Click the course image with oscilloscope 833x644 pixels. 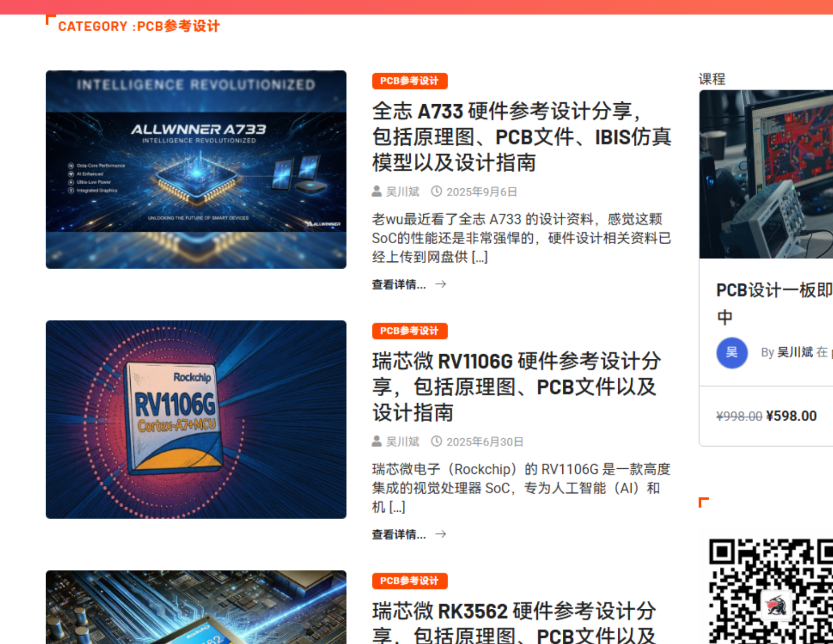pos(766,174)
